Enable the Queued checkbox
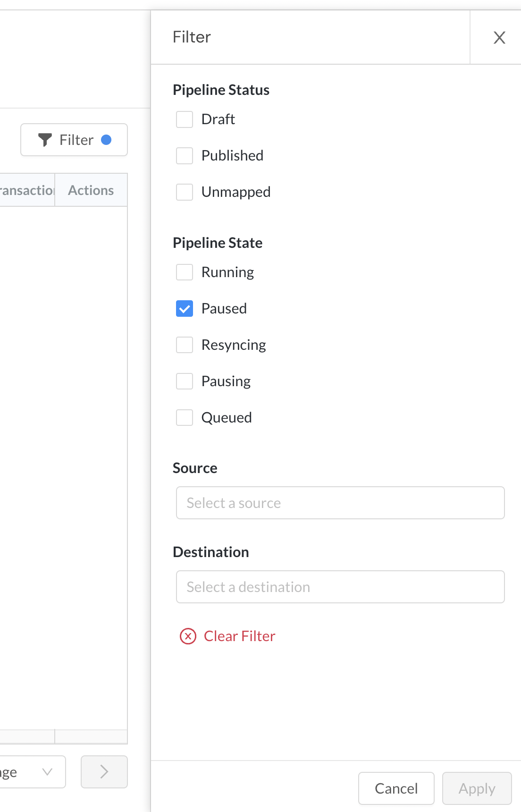The image size is (521, 812). (x=185, y=418)
